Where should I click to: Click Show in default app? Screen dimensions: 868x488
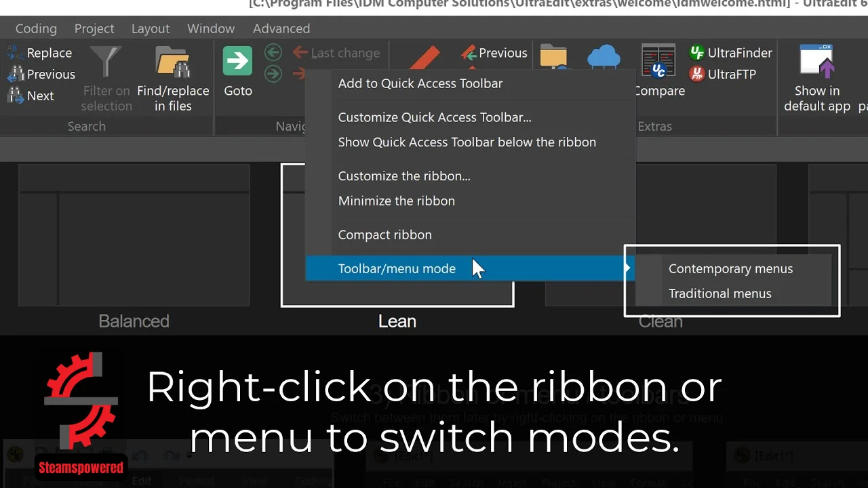click(x=817, y=79)
